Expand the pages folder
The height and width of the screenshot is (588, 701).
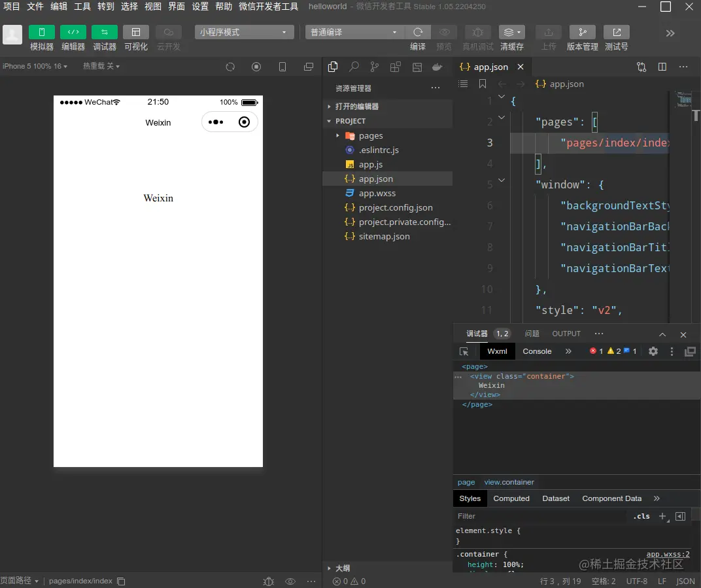pyautogui.click(x=387, y=135)
